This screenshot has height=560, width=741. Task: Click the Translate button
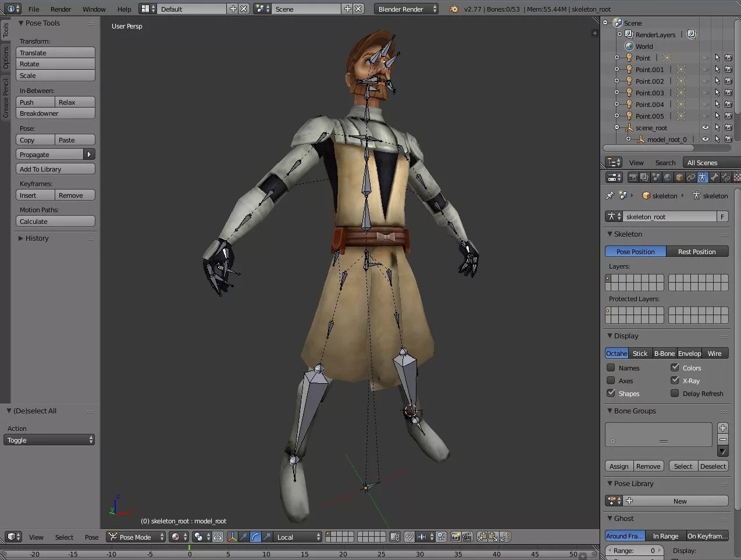pyautogui.click(x=55, y=52)
